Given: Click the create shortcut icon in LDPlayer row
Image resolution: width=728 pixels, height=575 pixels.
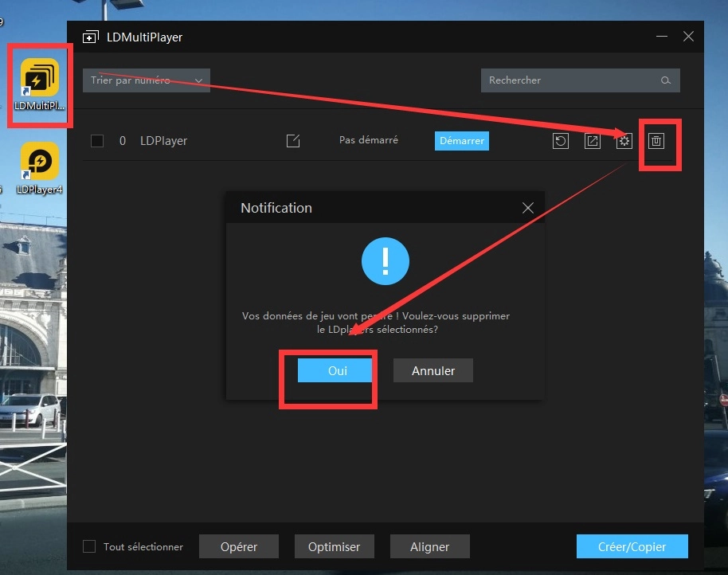Looking at the screenshot, I should 592,141.
